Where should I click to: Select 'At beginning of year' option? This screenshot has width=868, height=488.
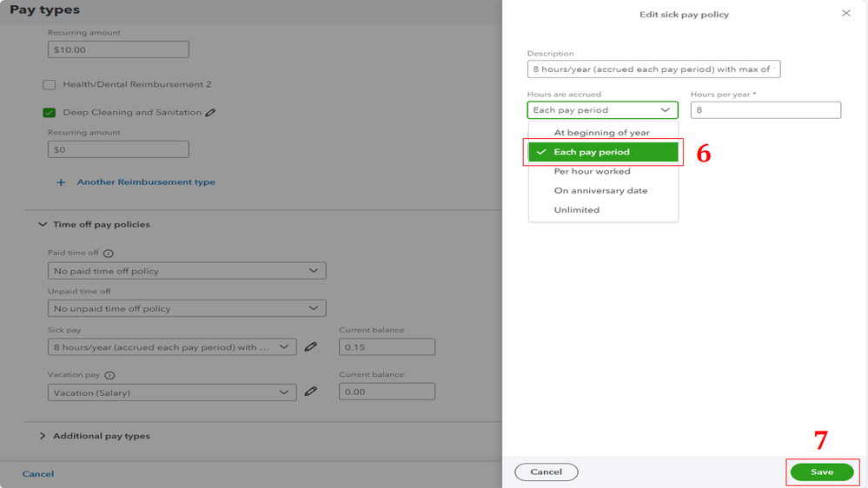tap(601, 133)
